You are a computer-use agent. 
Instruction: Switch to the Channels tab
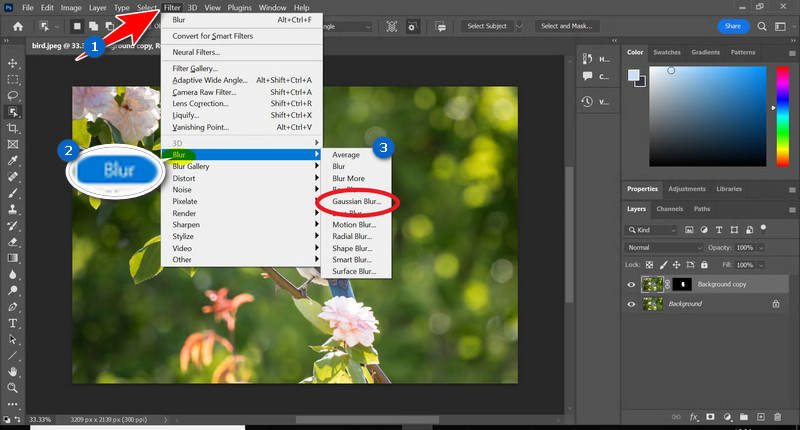coord(669,209)
